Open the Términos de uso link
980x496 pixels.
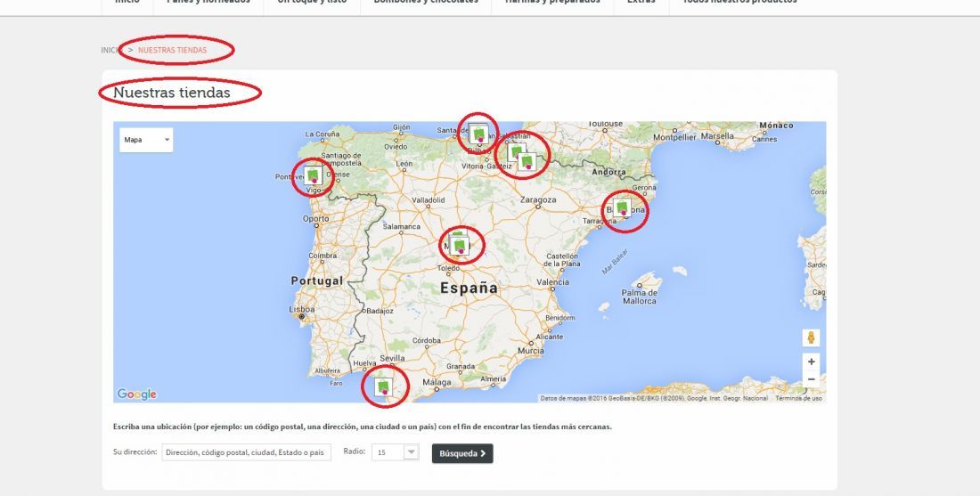tap(799, 399)
